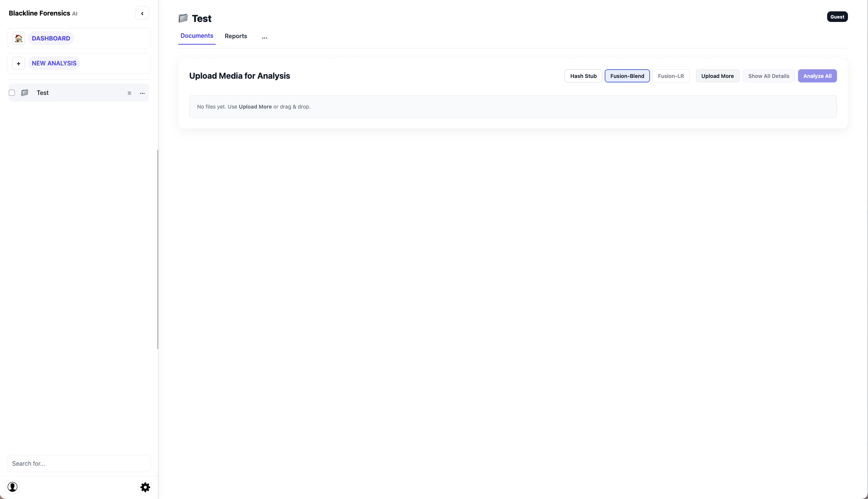Viewport: 868px width, 499px height.
Task: Switch to the Reports tab
Action: pyautogui.click(x=235, y=36)
